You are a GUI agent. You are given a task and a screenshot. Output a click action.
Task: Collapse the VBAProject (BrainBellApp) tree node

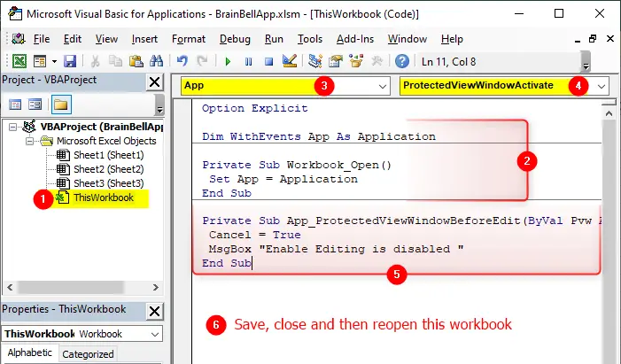click(12, 128)
